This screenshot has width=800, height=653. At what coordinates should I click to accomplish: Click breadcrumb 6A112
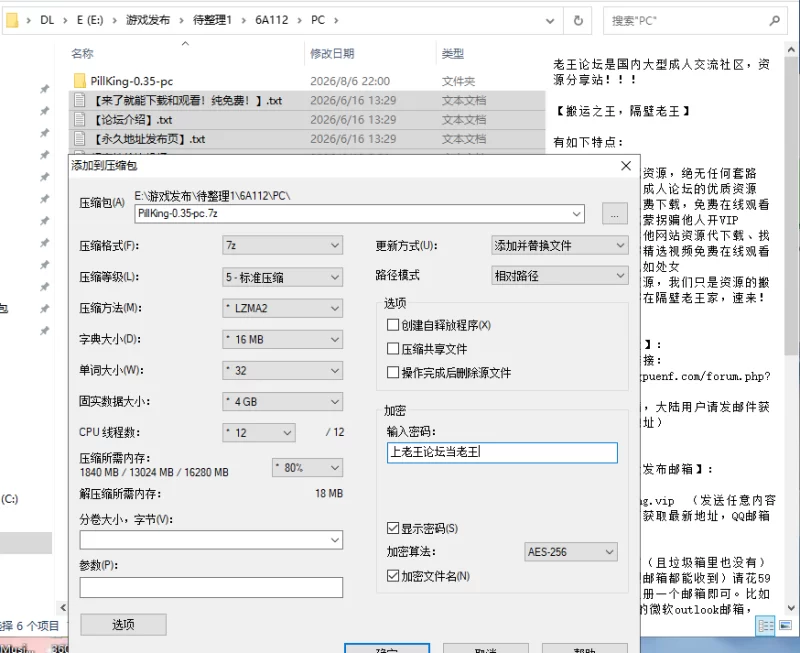point(271,20)
